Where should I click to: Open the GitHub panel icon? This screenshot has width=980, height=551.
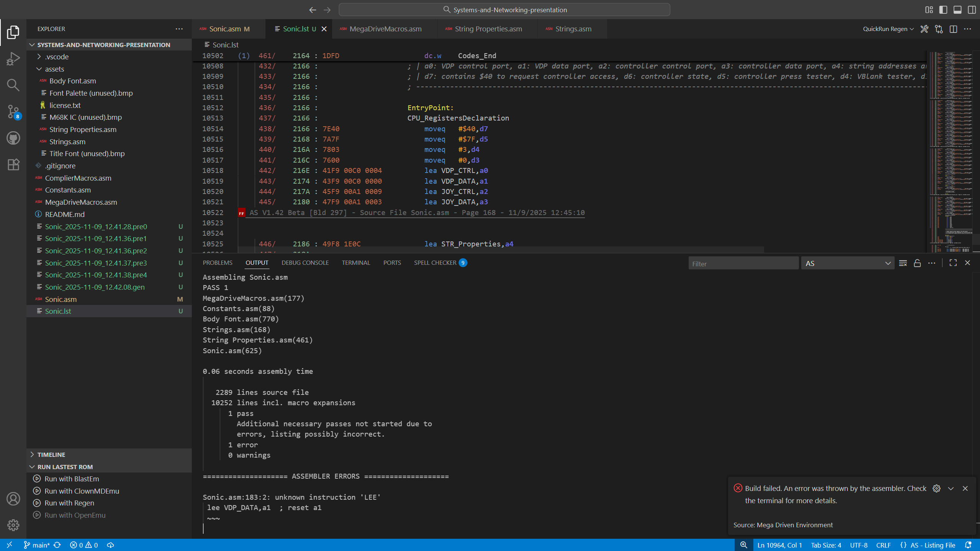(13, 138)
